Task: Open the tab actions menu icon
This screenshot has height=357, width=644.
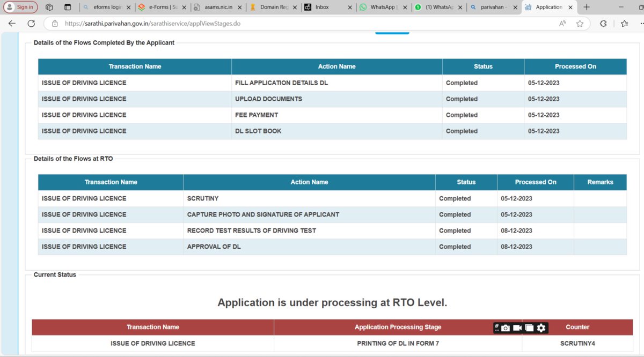Action: tap(68, 8)
